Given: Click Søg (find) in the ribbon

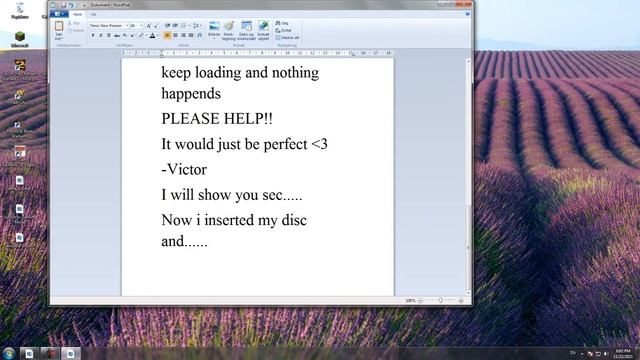Looking at the screenshot, I should click(x=282, y=23).
